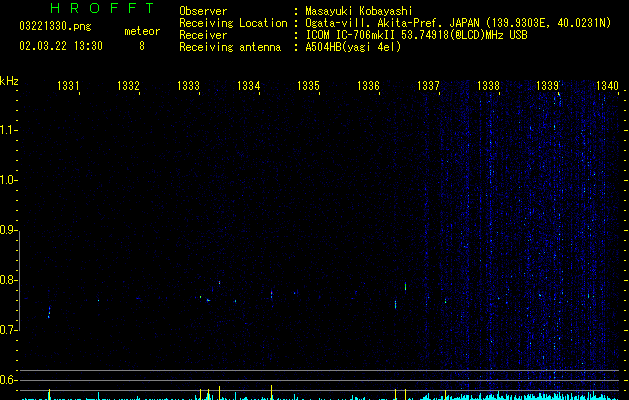The image size is (629, 400).
Task: Click the 1331 time axis marker
Action: point(68,85)
